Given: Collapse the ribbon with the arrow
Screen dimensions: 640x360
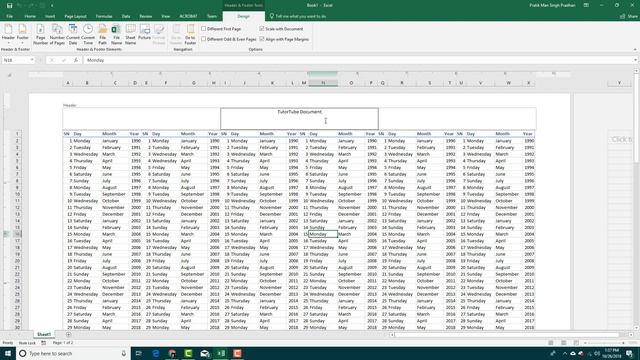Looking at the screenshot, I should point(635,49).
